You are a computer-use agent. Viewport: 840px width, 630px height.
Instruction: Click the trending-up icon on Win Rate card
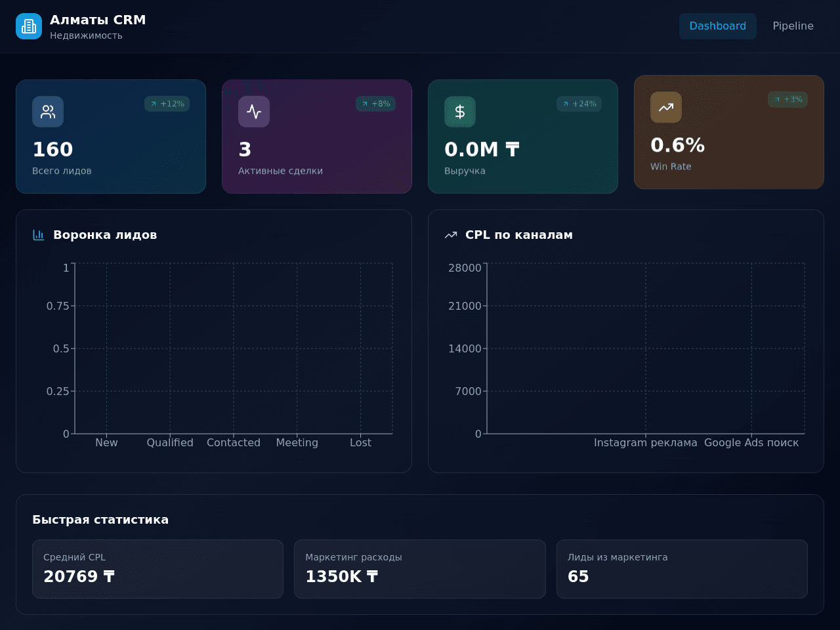coord(666,107)
